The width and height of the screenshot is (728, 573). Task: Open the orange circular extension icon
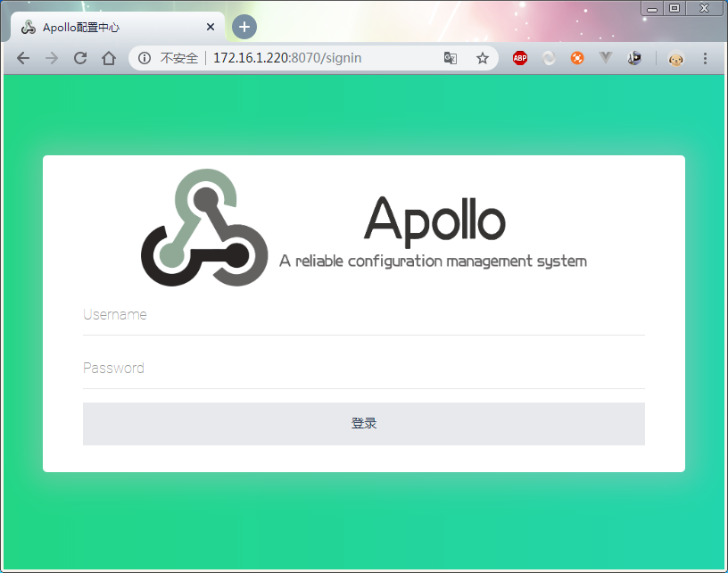577,58
